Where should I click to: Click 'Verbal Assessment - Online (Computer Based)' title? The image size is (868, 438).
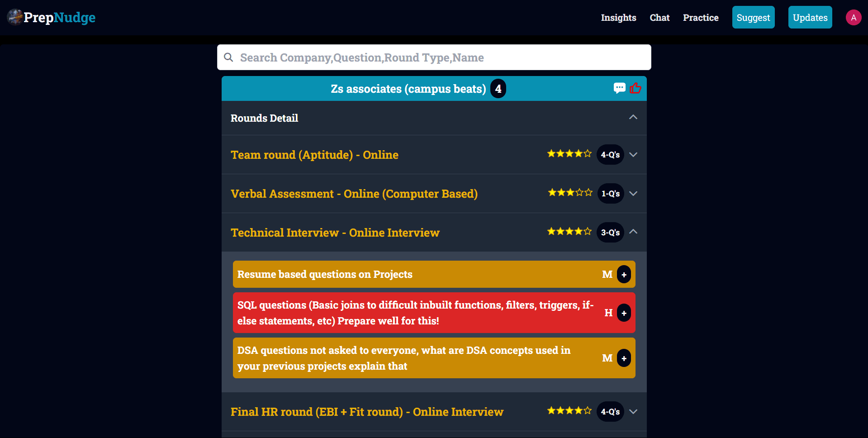354,194
